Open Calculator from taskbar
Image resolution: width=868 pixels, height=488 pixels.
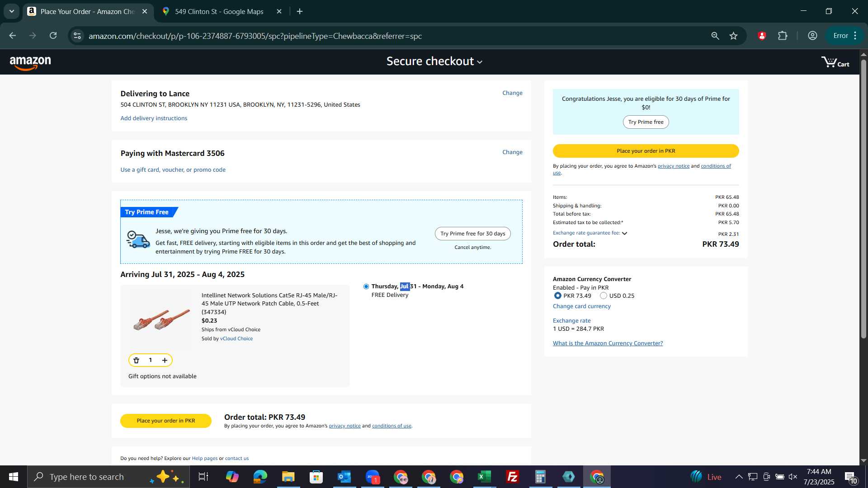[540, 477]
